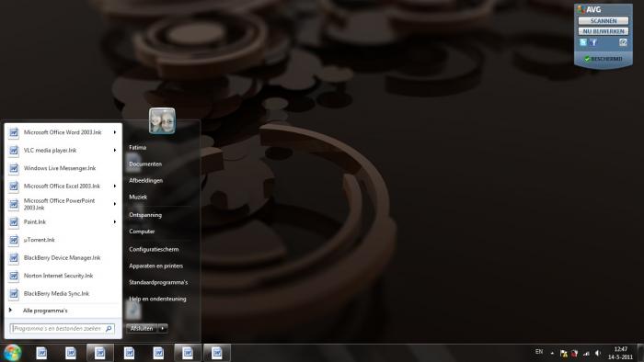
Task: Click the green Beschermd status checkmark
Action: pos(587,59)
